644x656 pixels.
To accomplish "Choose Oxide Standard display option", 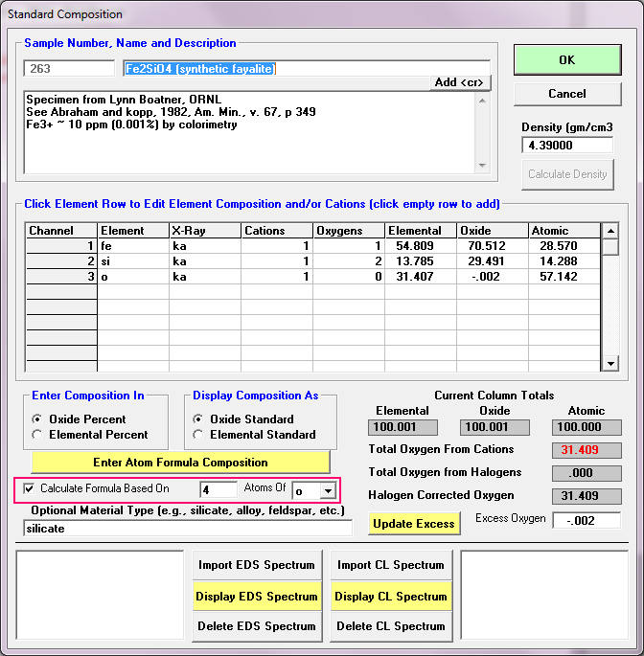I will [198, 419].
